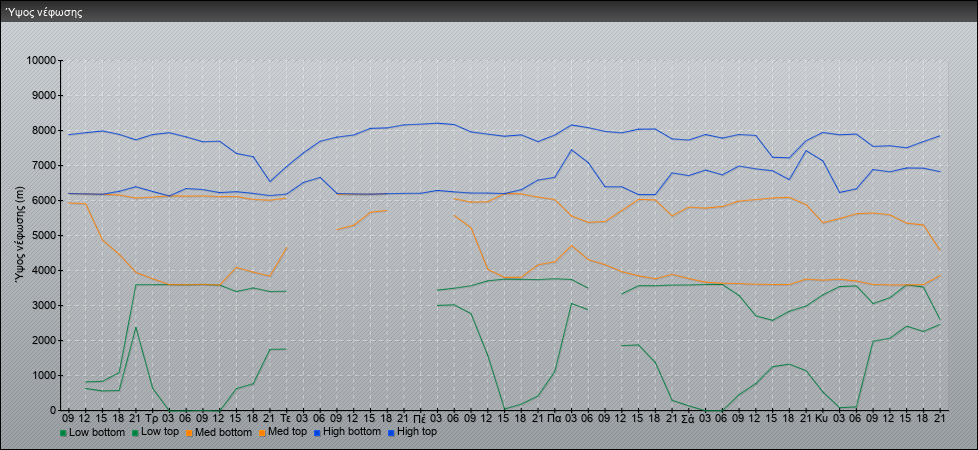Click the Σά day marker on x-axis
The image size is (978, 450).
pyautogui.click(x=688, y=419)
